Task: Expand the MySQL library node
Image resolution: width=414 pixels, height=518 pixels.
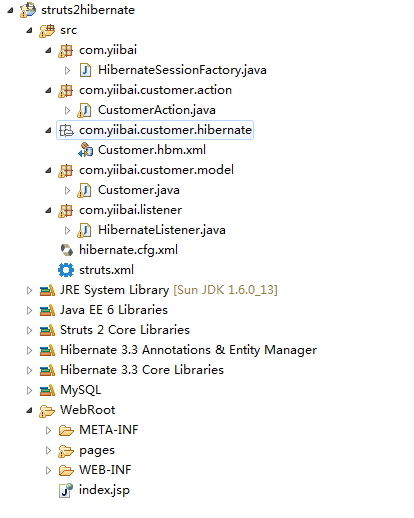Action: (x=29, y=390)
